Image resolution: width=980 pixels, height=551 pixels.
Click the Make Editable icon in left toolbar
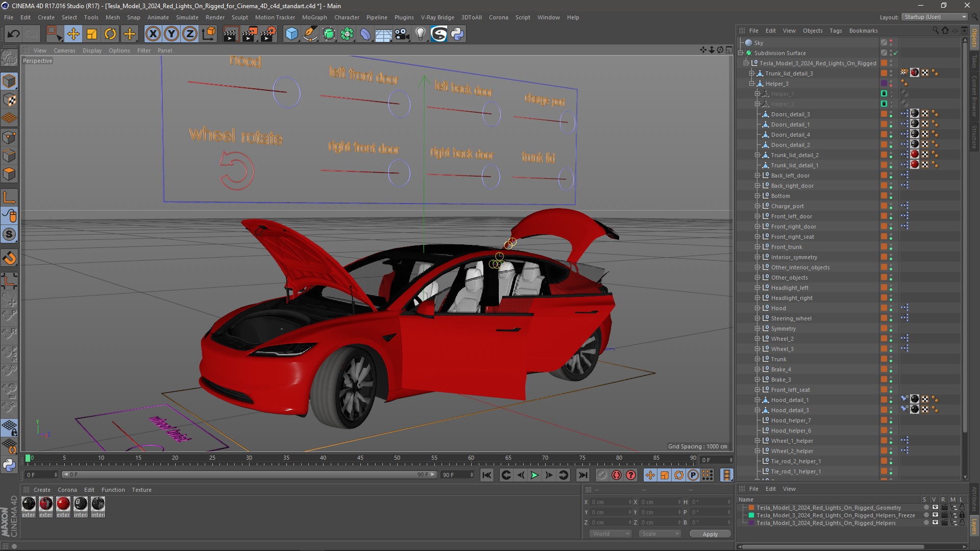9,58
